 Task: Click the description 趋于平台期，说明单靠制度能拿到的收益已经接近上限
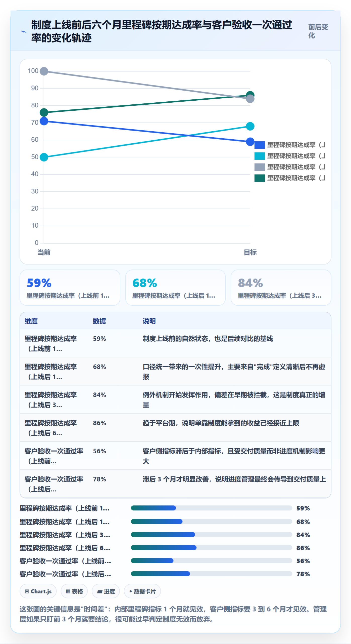pyautogui.click(x=221, y=423)
